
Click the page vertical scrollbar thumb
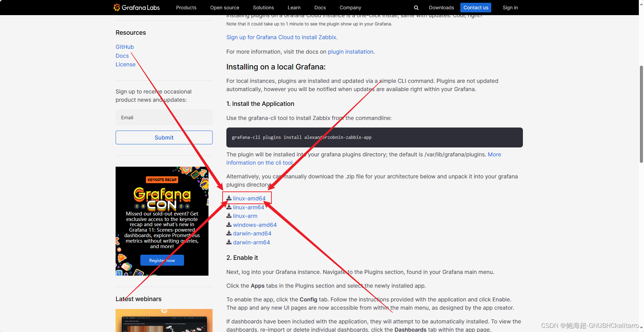point(641,114)
